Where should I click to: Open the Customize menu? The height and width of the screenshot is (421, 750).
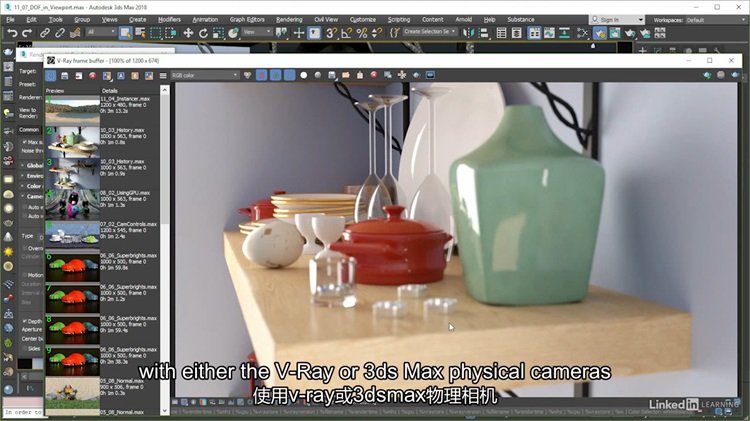coord(363,20)
